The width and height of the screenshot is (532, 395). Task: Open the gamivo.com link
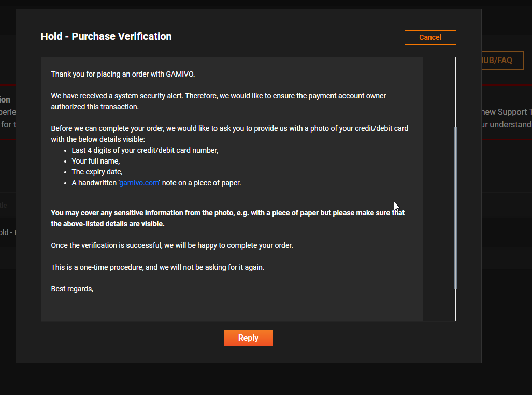(x=139, y=183)
